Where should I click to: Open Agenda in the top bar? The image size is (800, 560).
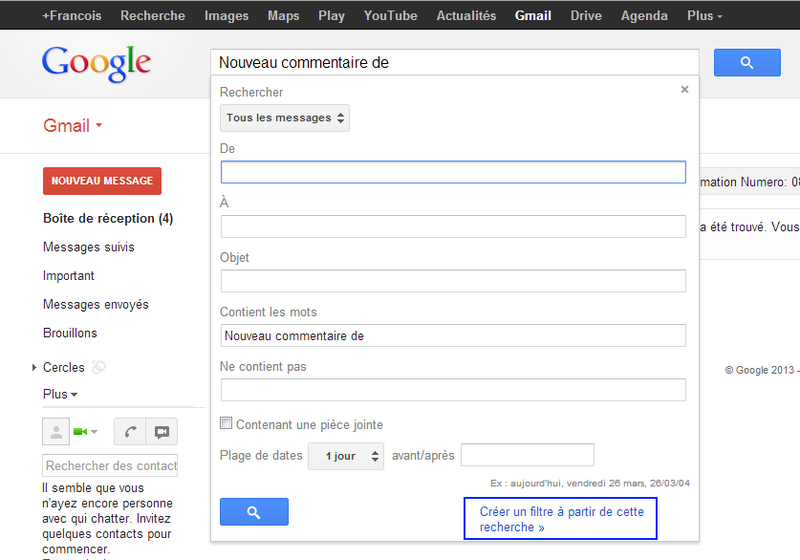(x=644, y=16)
